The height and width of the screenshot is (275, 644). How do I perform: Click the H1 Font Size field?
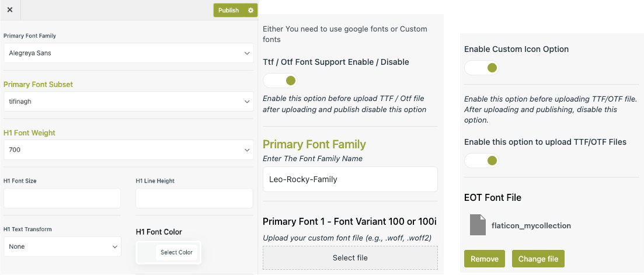point(62,198)
